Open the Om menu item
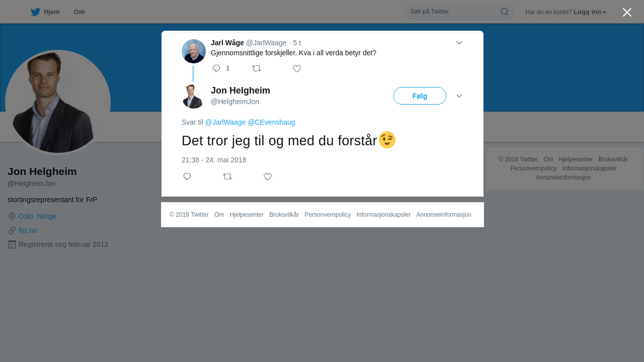 pos(79,12)
